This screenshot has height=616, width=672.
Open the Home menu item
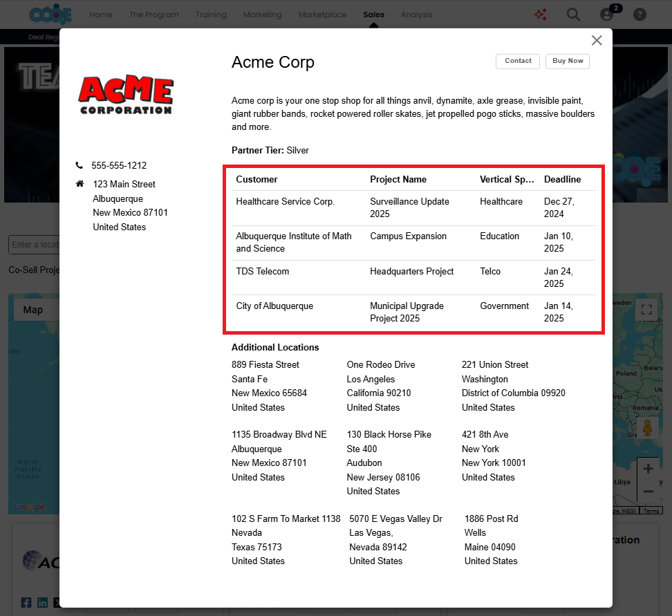101,15
